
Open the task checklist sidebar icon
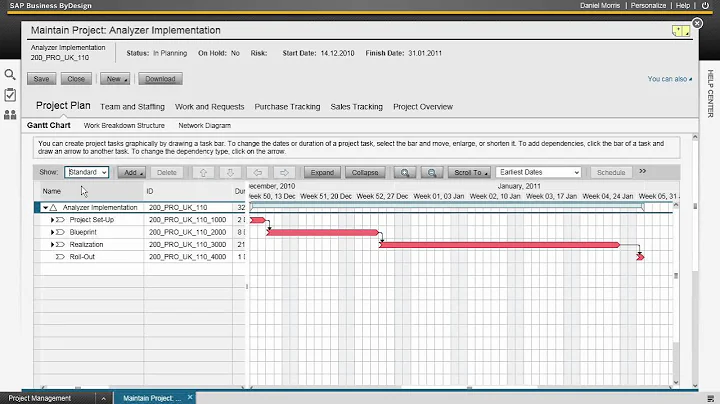pyautogui.click(x=10, y=95)
